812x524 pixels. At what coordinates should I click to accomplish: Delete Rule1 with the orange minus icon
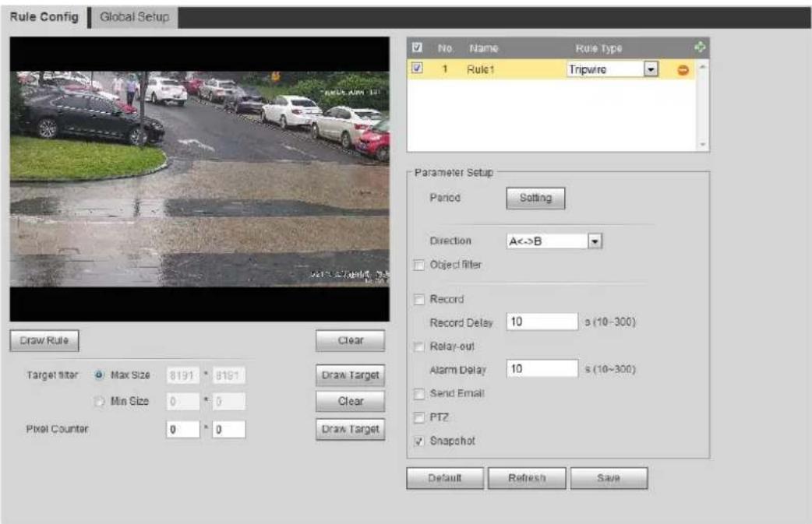tap(683, 70)
